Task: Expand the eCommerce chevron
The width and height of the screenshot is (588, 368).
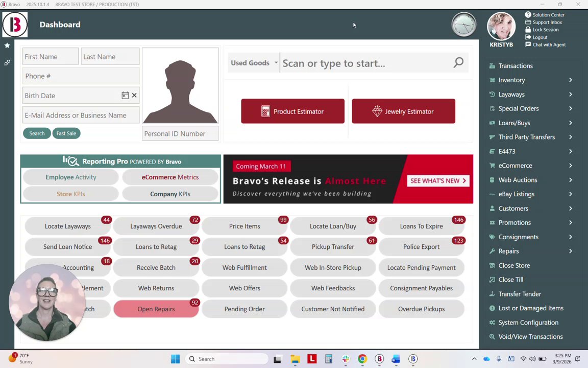Action: click(570, 166)
